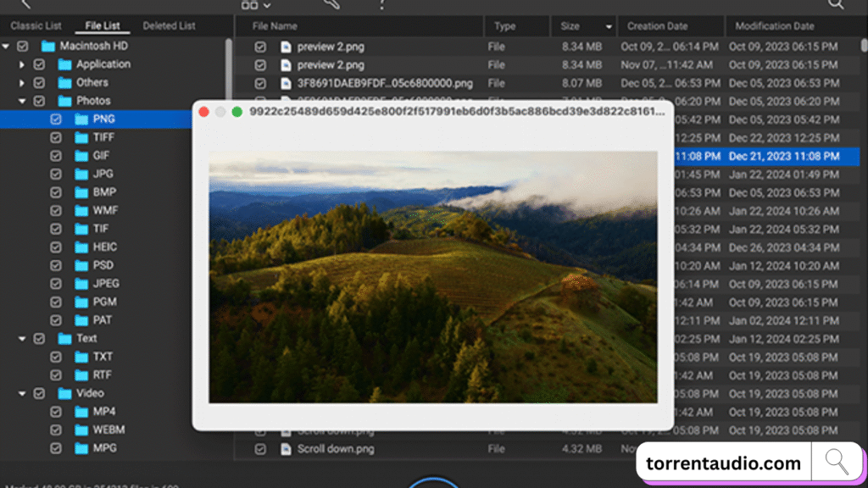Click the search magnifier in top toolbar
The image size is (868, 488).
(x=836, y=4)
